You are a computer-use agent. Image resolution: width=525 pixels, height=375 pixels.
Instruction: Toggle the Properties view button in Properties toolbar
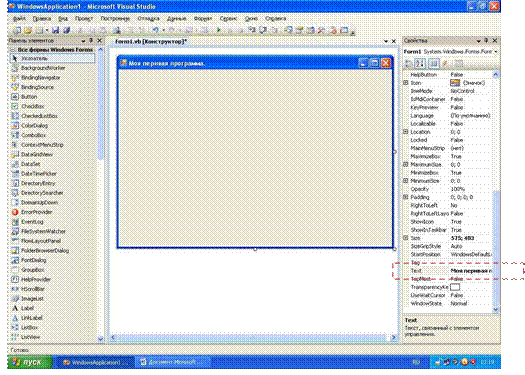coord(434,63)
